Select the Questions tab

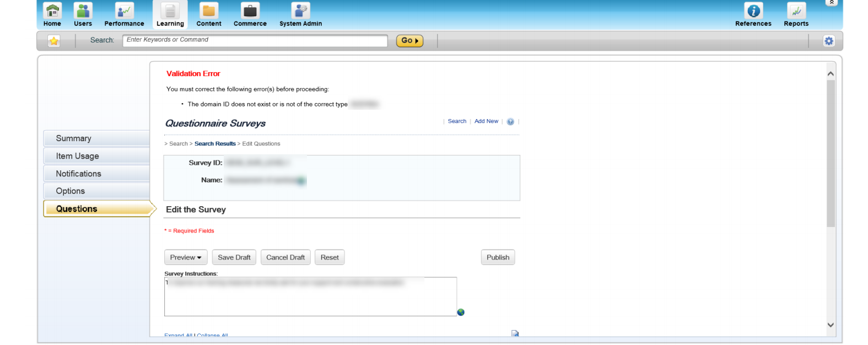point(99,209)
